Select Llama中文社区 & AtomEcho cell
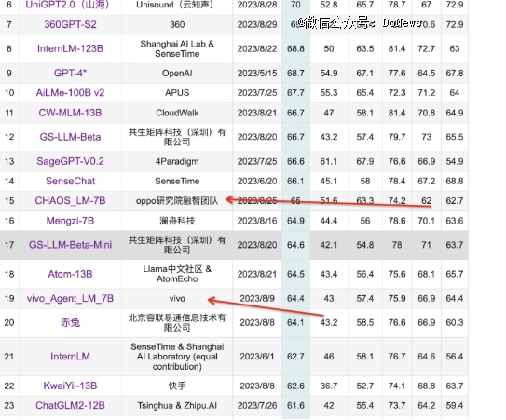The width and height of the screenshot is (506, 420). coord(177,274)
